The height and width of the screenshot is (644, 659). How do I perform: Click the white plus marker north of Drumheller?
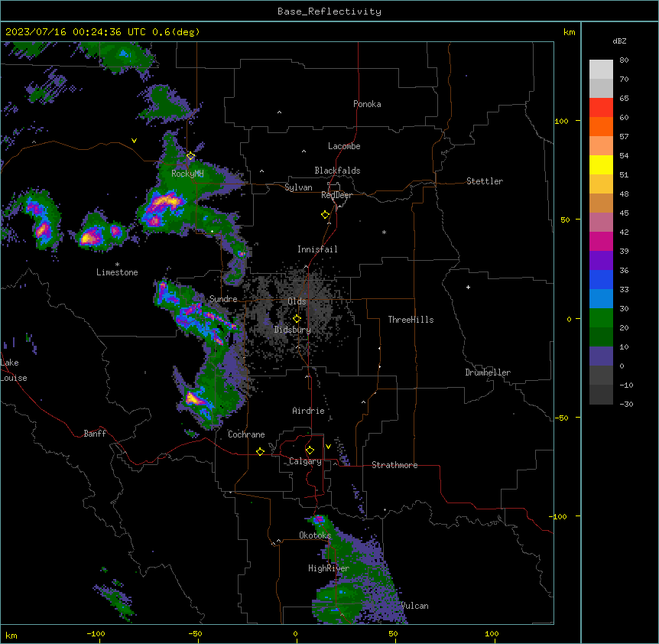(468, 287)
